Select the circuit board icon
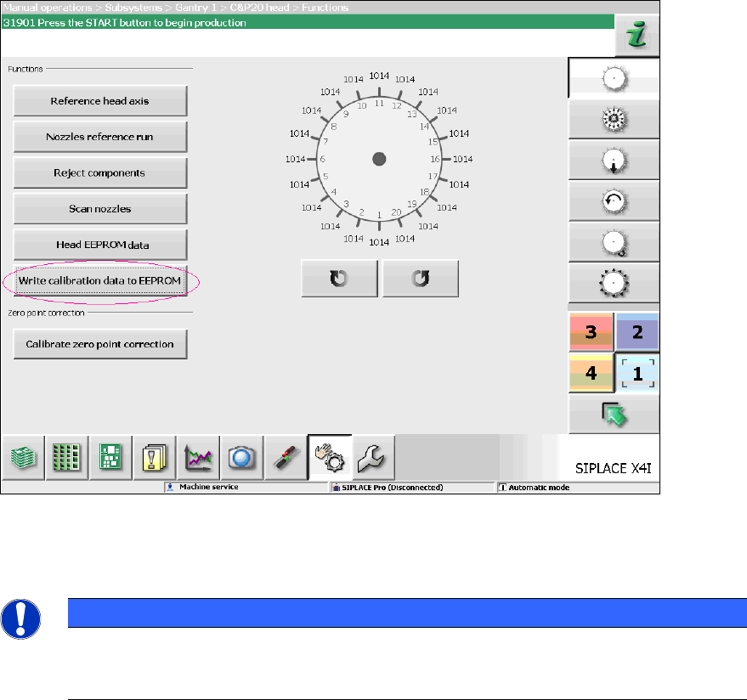Viewport: 747px width, 700px height. point(110,458)
